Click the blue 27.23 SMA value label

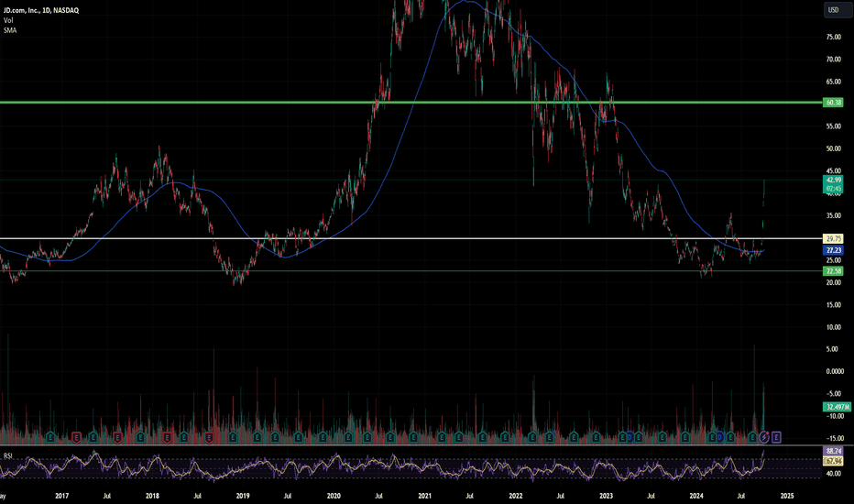[x=833, y=250]
